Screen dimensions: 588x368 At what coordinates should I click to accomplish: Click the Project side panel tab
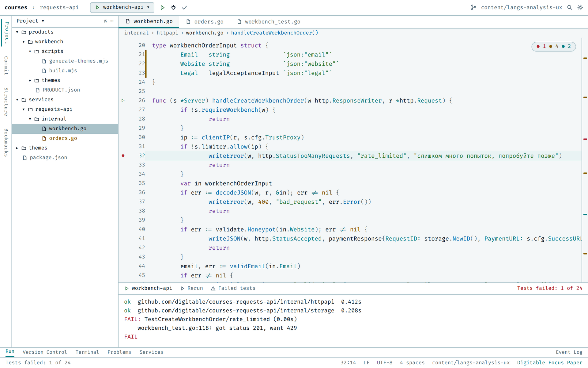(7, 33)
